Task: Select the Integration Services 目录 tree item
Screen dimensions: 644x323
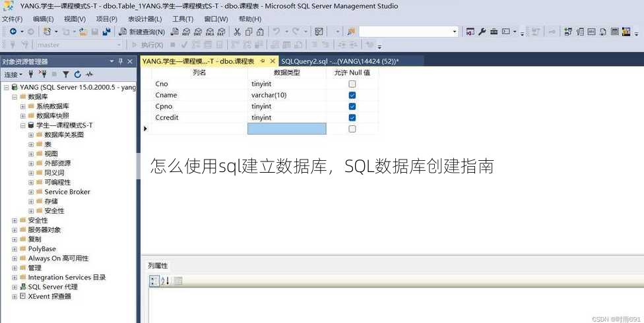Action: pyautogui.click(x=67, y=278)
